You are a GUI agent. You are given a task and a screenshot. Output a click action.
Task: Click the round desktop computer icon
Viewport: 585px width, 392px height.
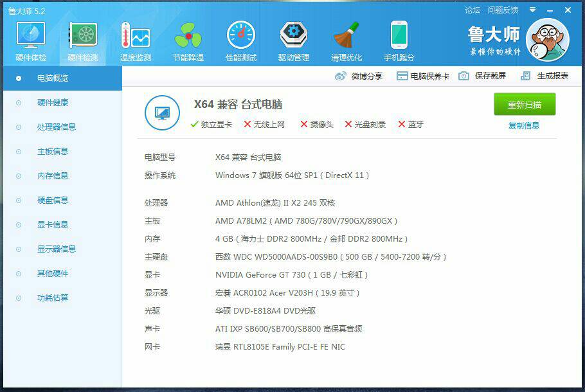point(162,112)
